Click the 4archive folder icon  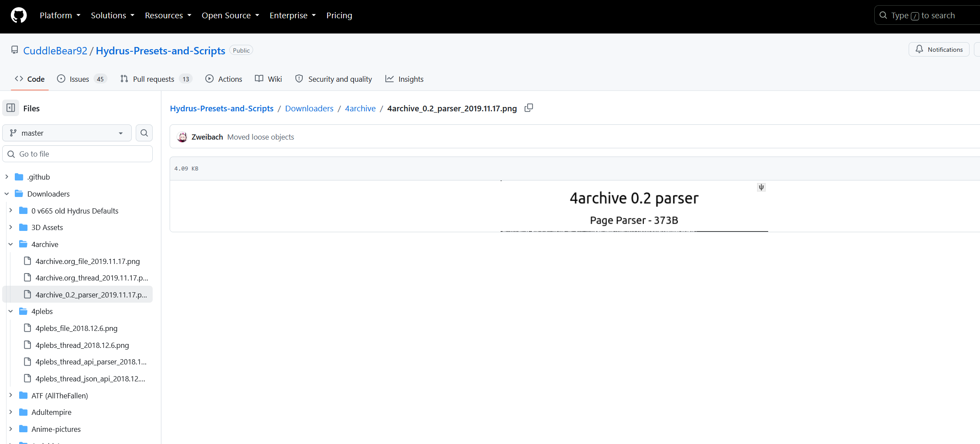(23, 244)
